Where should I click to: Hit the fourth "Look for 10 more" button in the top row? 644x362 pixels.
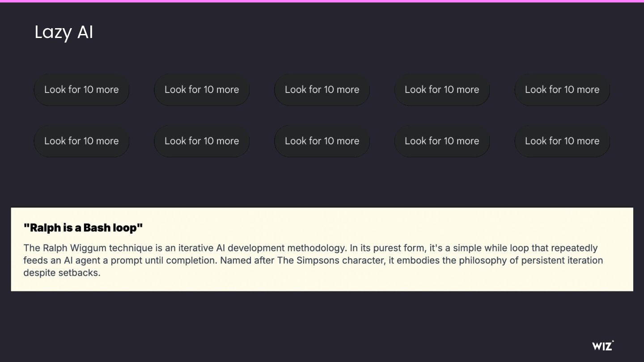coord(442,89)
